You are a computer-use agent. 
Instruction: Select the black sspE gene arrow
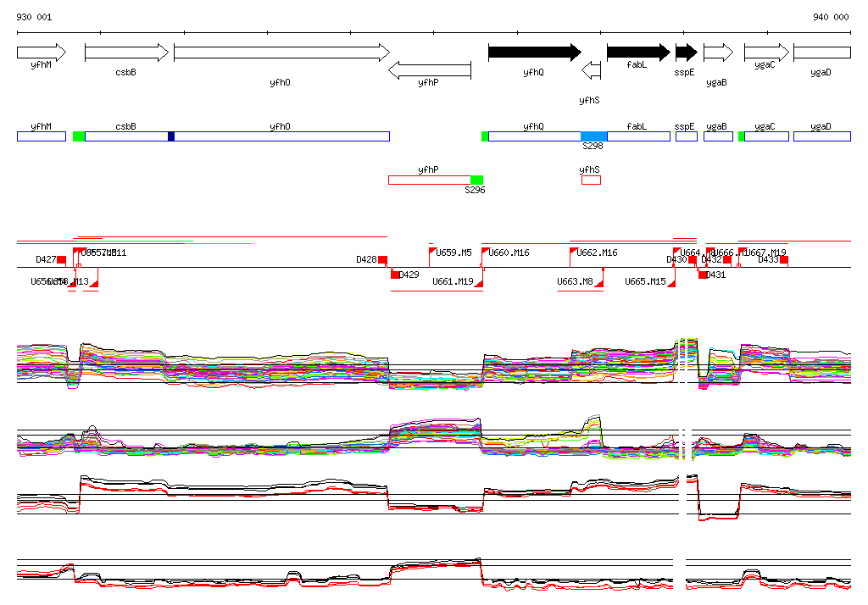pyautogui.click(x=687, y=53)
